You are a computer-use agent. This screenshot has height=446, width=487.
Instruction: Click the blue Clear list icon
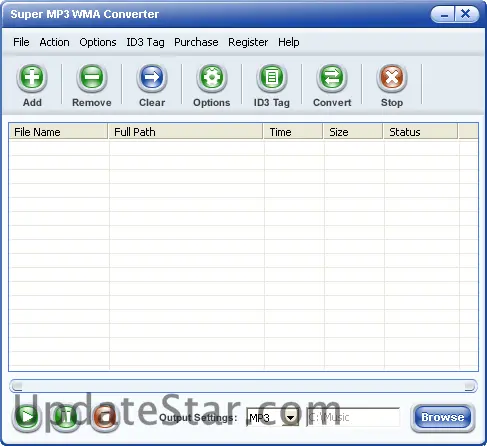[152, 78]
